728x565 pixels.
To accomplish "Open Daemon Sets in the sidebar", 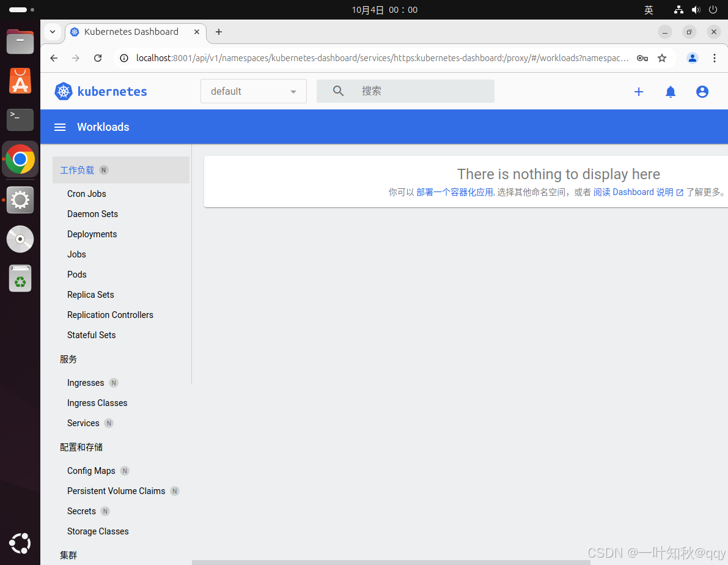I will (x=92, y=214).
